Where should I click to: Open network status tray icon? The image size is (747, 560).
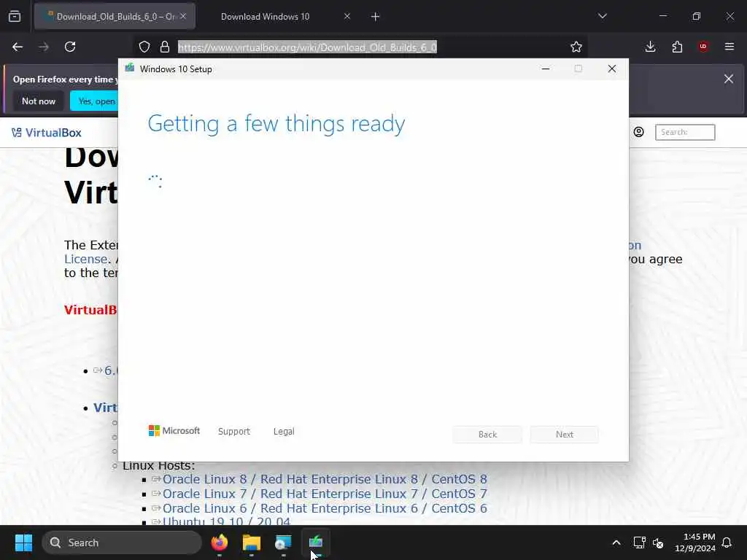639,542
